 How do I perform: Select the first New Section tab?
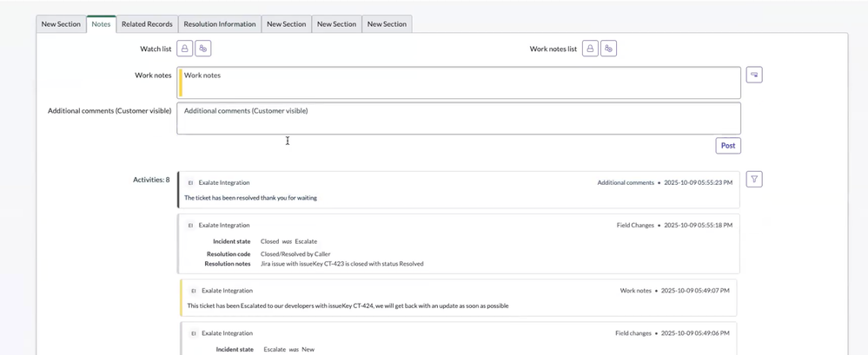pos(61,23)
